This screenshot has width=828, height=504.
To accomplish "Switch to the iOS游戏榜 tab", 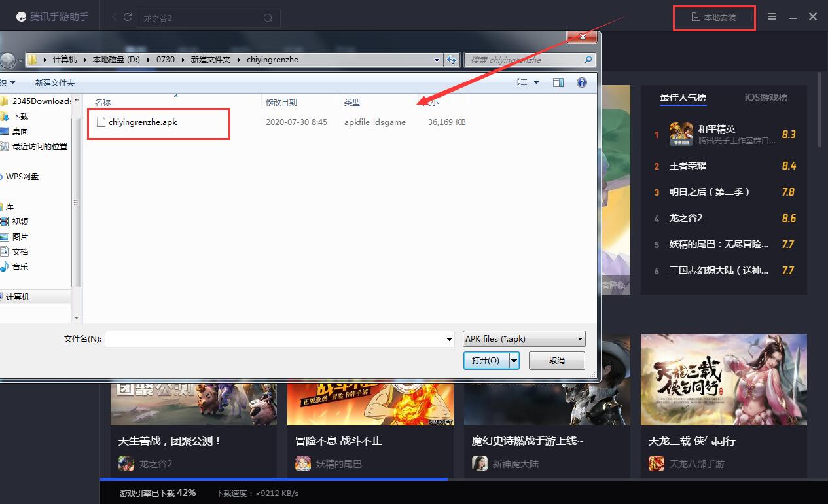I will coord(766,98).
